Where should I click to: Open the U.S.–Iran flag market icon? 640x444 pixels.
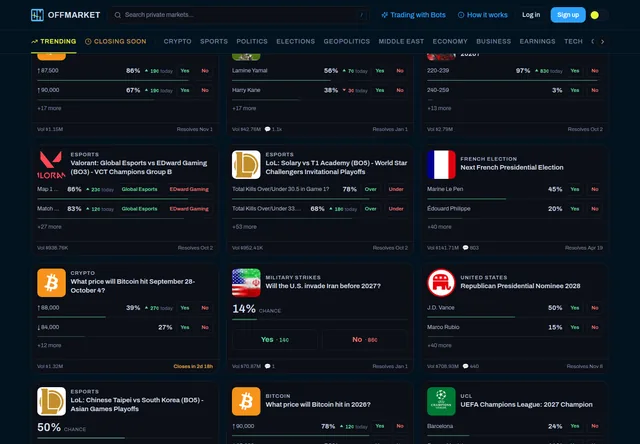(x=246, y=283)
